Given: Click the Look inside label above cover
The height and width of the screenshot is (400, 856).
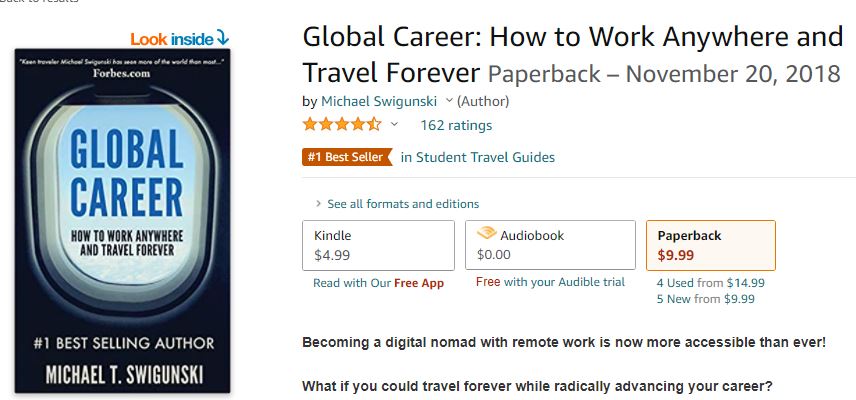Looking at the screenshot, I should point(172,39).
